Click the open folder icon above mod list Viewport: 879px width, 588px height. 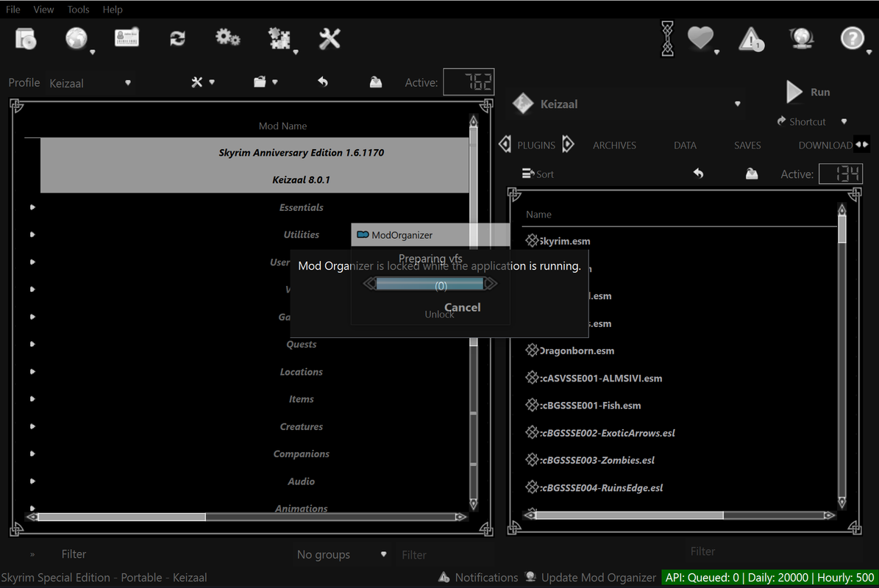(x=260, y=82)
